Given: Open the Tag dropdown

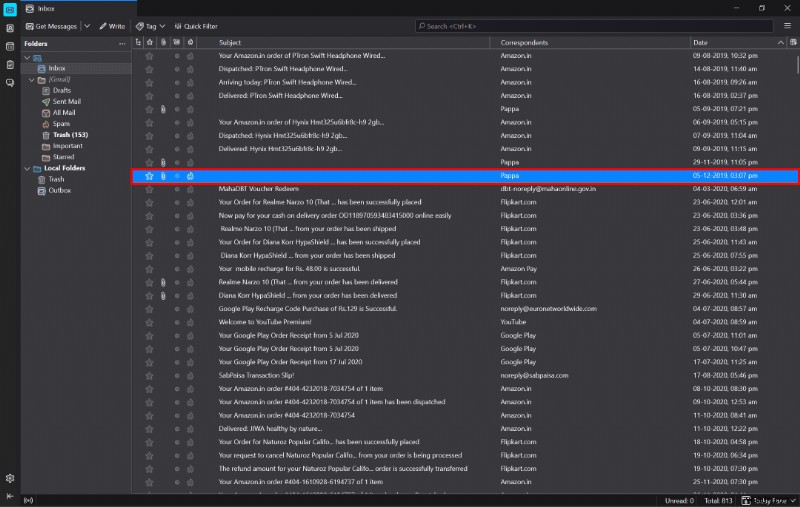Looking at the screenshot, I should pos(151,26).
